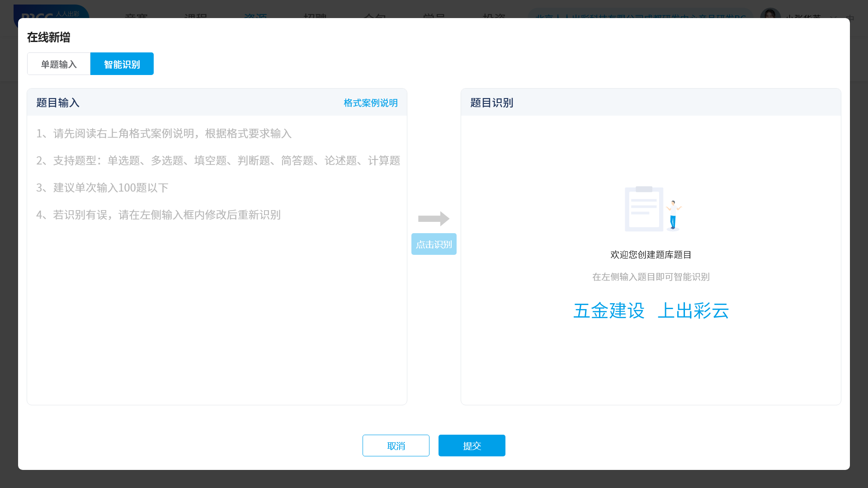
Task: Click the 上出彩云 blue text
Action: [693, 311]
